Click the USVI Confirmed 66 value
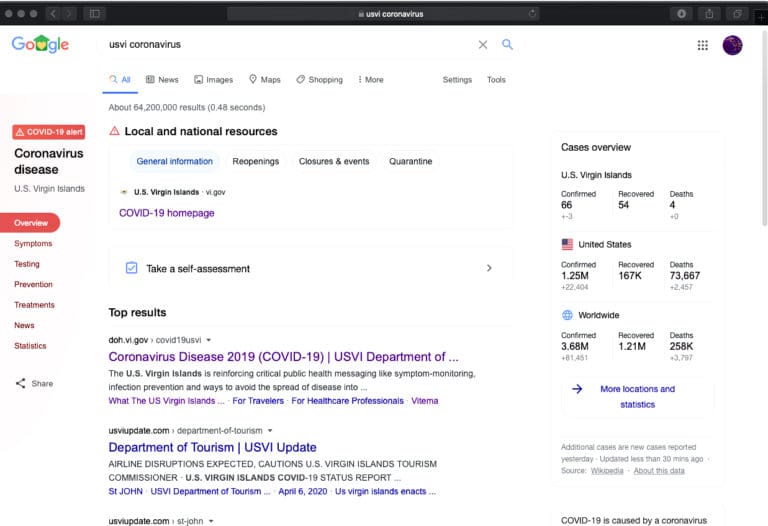This screenshot has width=768, height=526. pyautogui.click(x=567, y=205)
